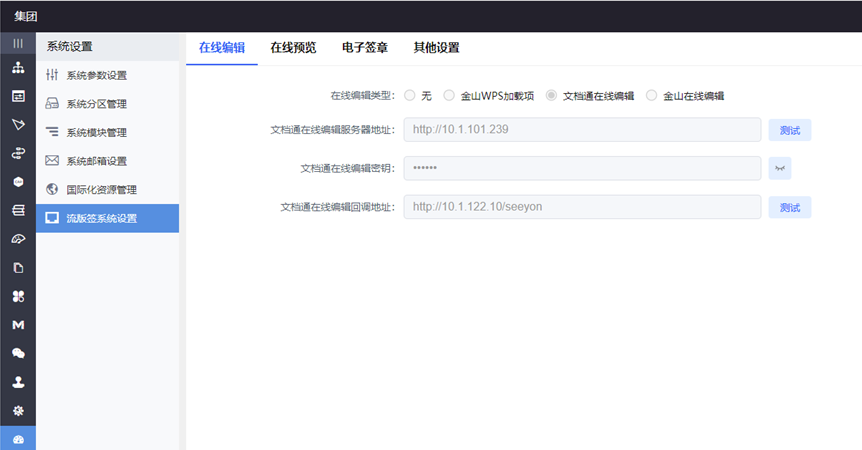
Task: Open 系统参数设置 in the settings menu
Action: click(x=96, y=75)
